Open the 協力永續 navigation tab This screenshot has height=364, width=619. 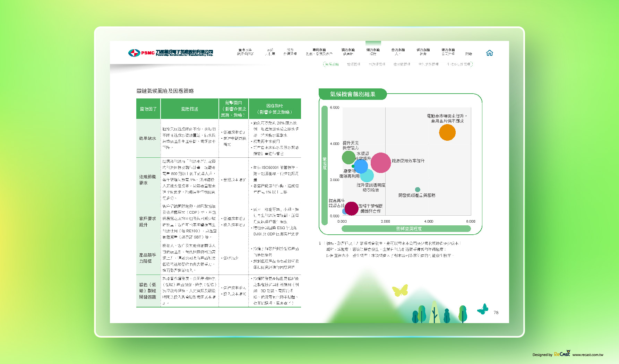tap(348, 52)
